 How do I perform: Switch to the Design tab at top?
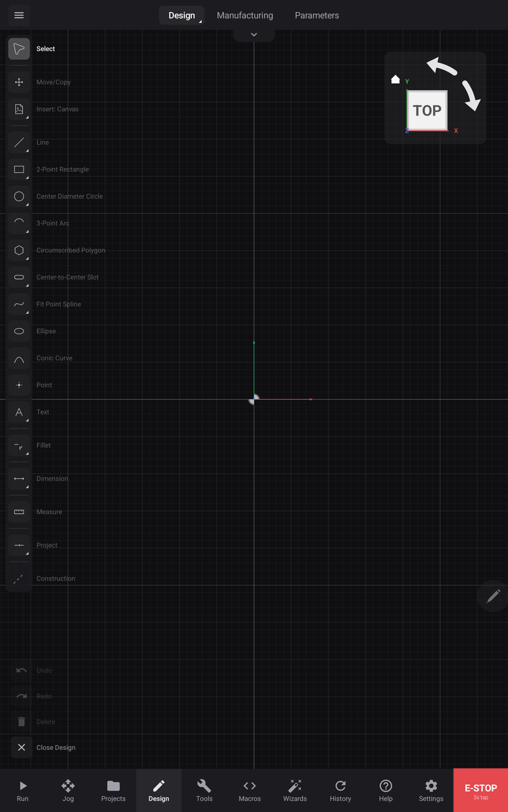[x=182, y=15]
